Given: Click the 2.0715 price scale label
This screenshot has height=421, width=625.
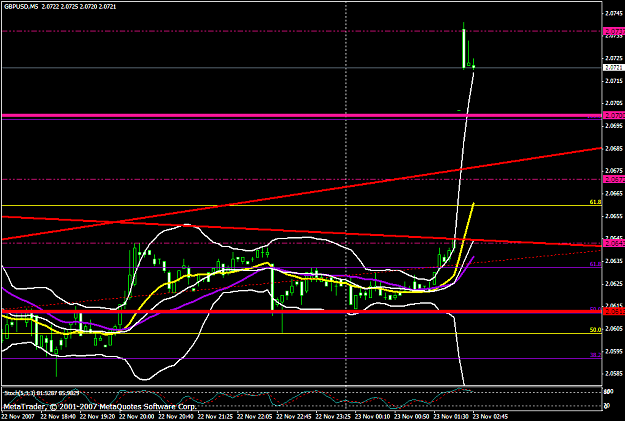Looking at the screenshot, I should pos(614,81).
